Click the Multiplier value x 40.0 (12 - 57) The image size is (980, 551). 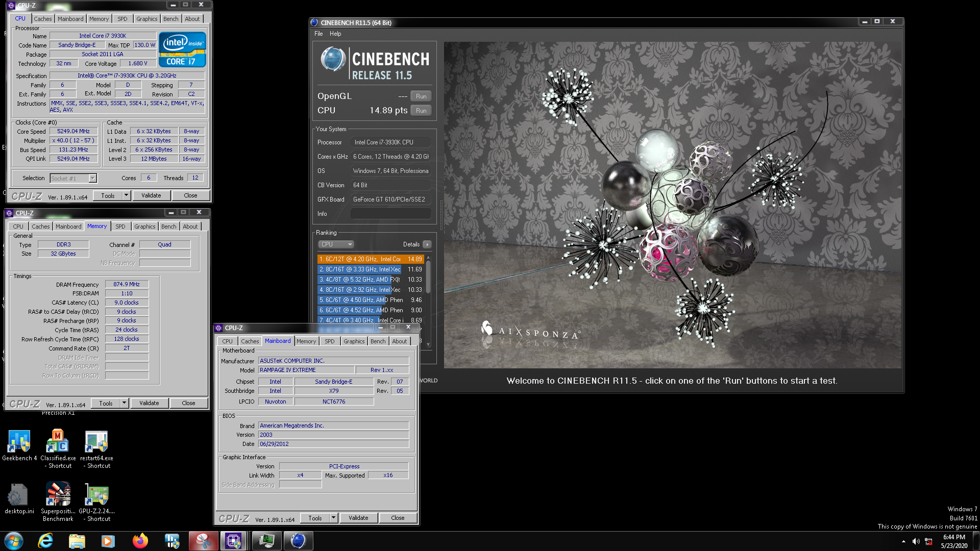pyautogui.click(x=73, y=141)
